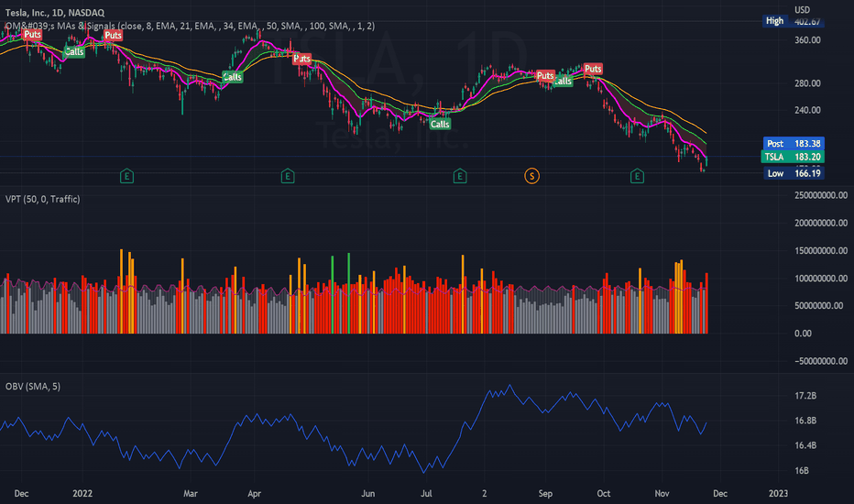Screen dimensions: 854x504
Task: Select the 'OBV (SMA, 5)' indicator legend
Action: [x=33, y=387]
